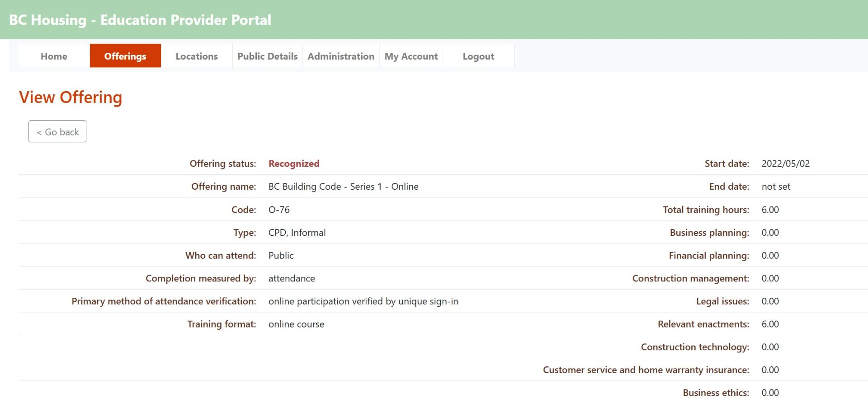Select the offering name BC Building Code text
868x407 pixels.
343,187
